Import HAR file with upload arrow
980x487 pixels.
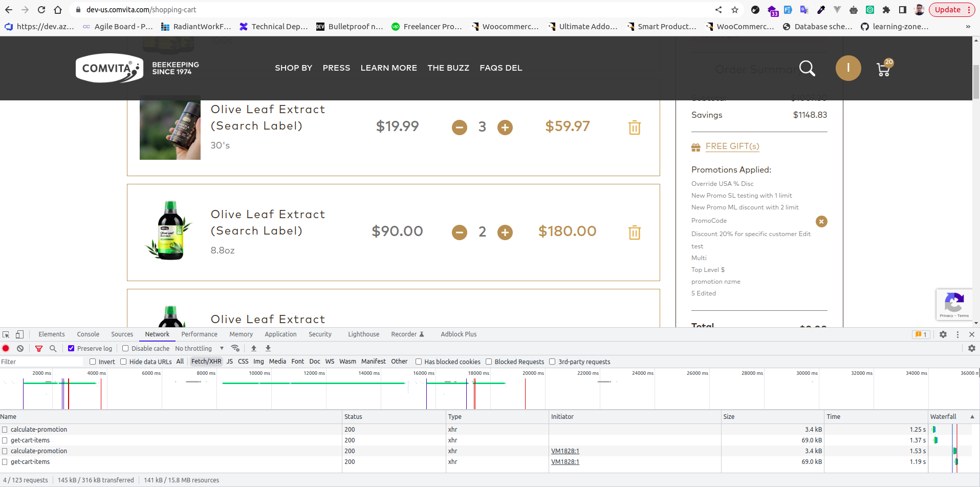click(x=254, y=348)
